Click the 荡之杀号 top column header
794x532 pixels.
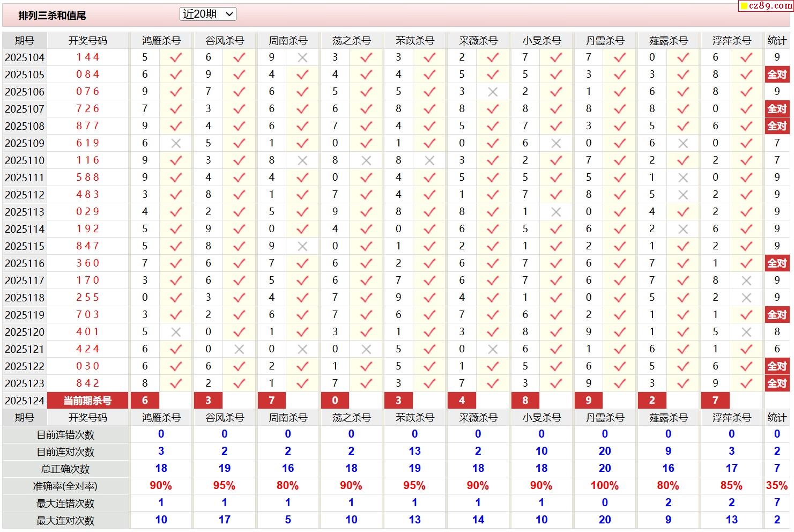[351, 41]
